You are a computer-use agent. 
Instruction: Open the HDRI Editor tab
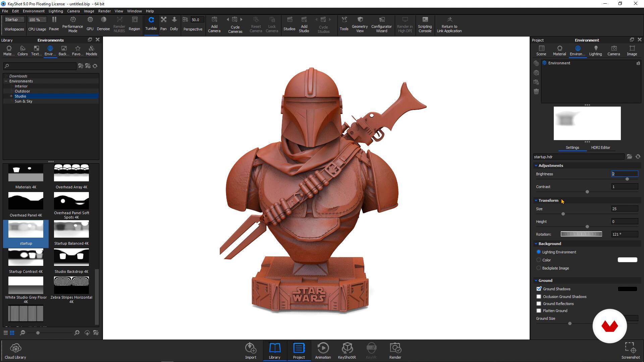point(600,147)
